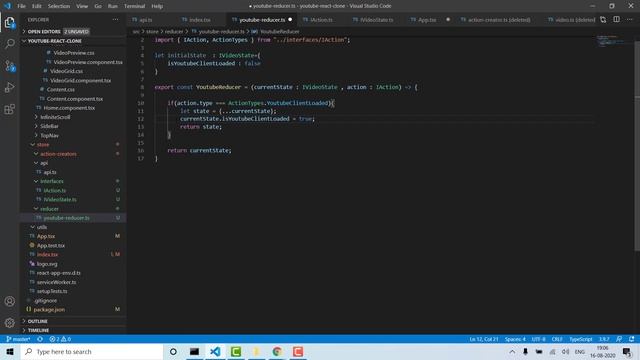Split the editor to the right
The image size is (640, 360).
(x=616, y=20)
